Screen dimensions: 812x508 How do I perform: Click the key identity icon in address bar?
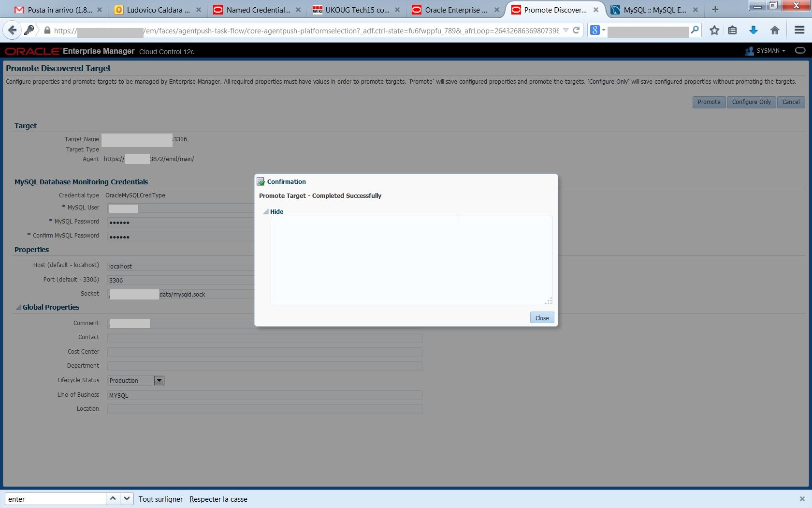[x=29, y=30]
